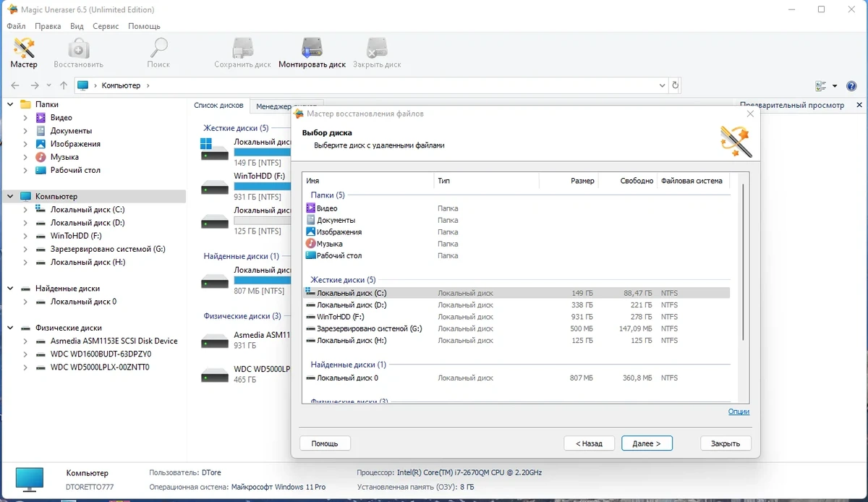This screenshot has width=868, height=502.
Task: Collapse the Физические диски tree node
Action: pyautogui.click(x=10, y=328)
